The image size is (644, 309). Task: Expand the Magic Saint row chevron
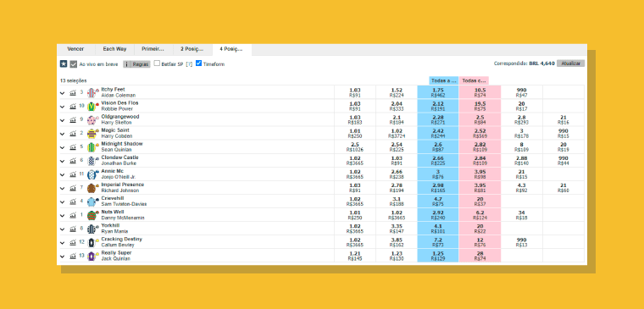click(x=63, y=134)
